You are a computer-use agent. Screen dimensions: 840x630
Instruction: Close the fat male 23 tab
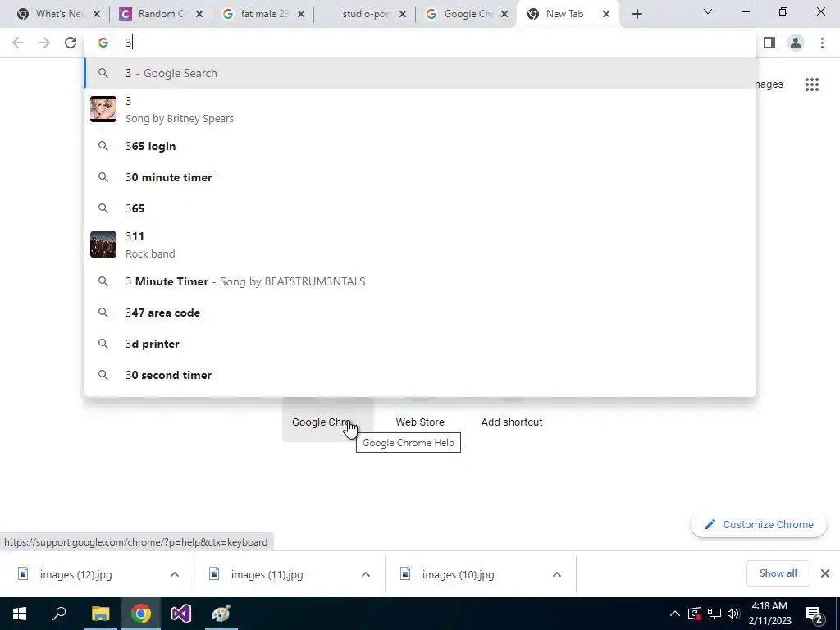pyautogui.click(x=300, y=14)
